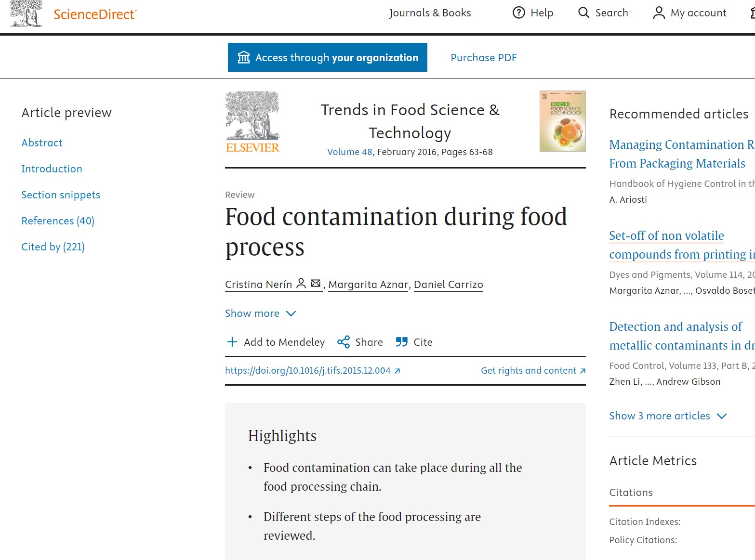The width and height of the screenshot is (755, 560).
Task: Click Access through your organization
Action: [327, 57]
